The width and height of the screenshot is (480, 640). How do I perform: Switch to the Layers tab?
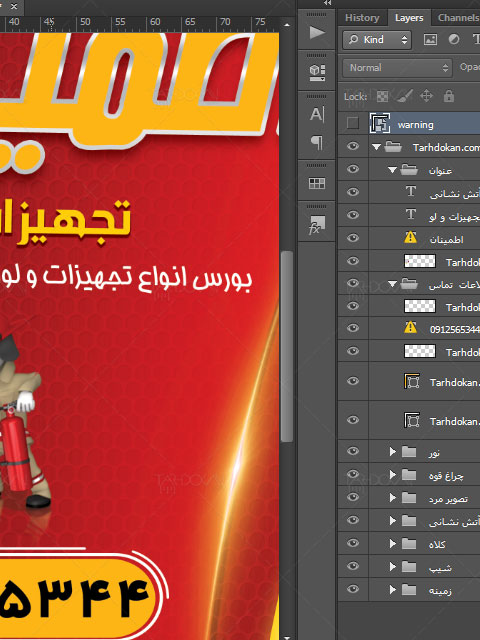409,18
